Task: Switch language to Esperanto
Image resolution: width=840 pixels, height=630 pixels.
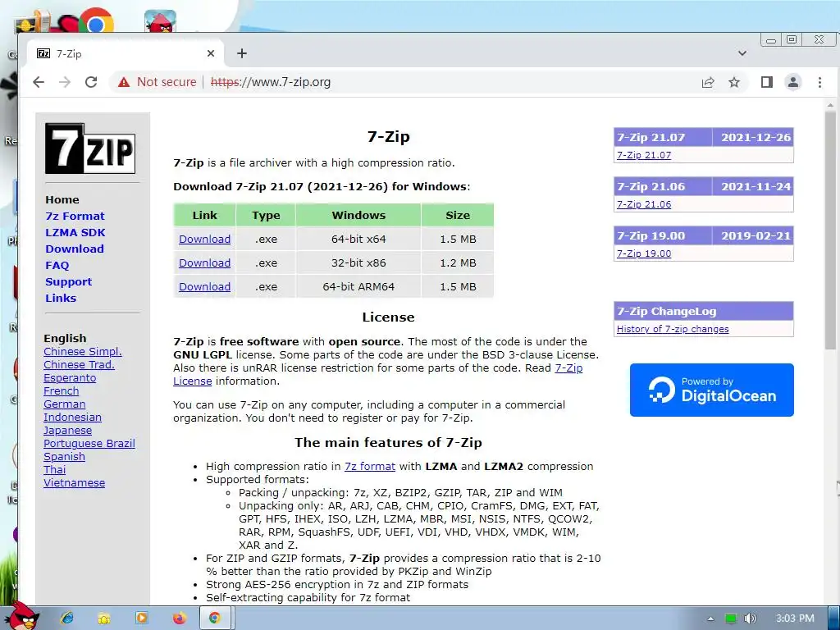Action: [x=70, y=377]
